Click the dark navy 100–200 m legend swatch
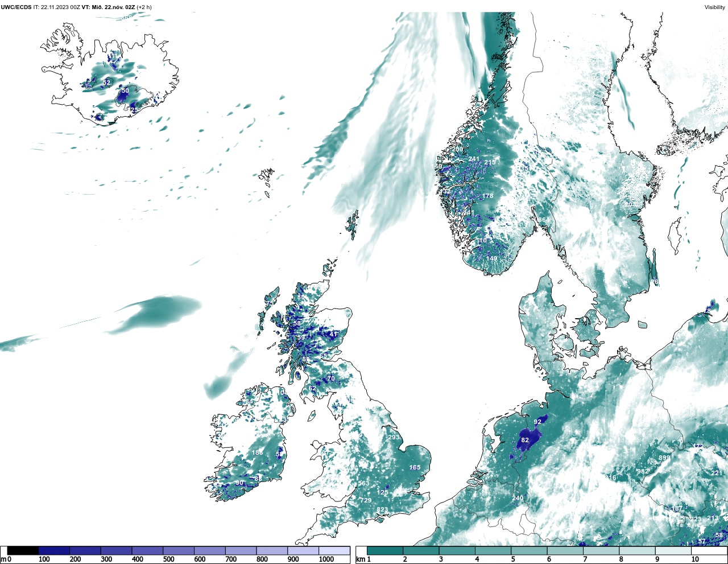The height and width of the screenshot is (564, 728). point(54,550)
